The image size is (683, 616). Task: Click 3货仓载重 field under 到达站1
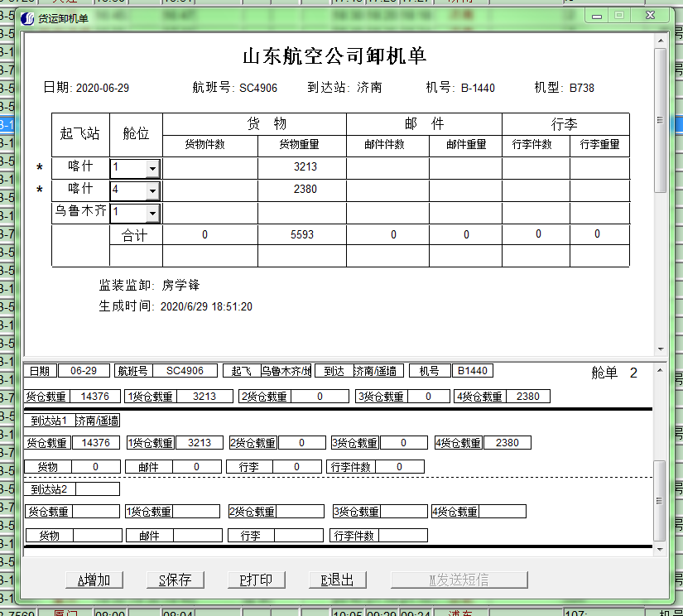click(404, 443)
